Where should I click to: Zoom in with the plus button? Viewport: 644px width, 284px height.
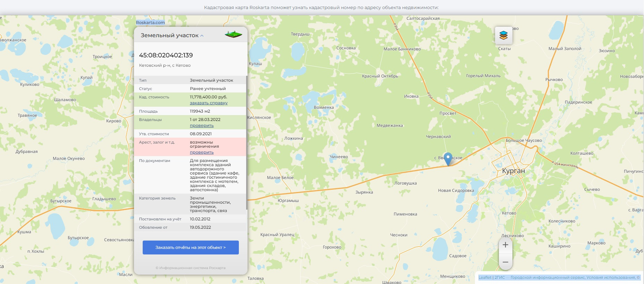click(505, 245)
